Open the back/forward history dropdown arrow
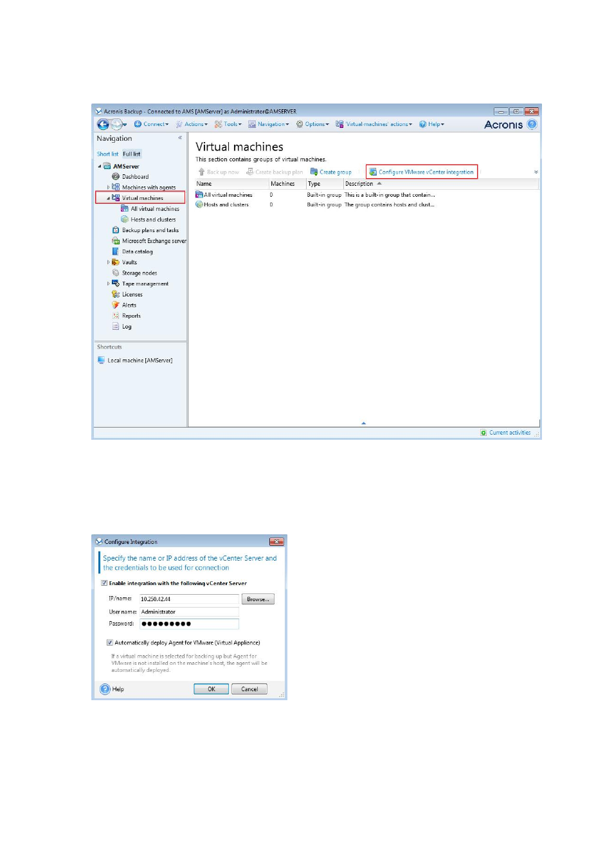614x868 pixels. pos(125,125)
